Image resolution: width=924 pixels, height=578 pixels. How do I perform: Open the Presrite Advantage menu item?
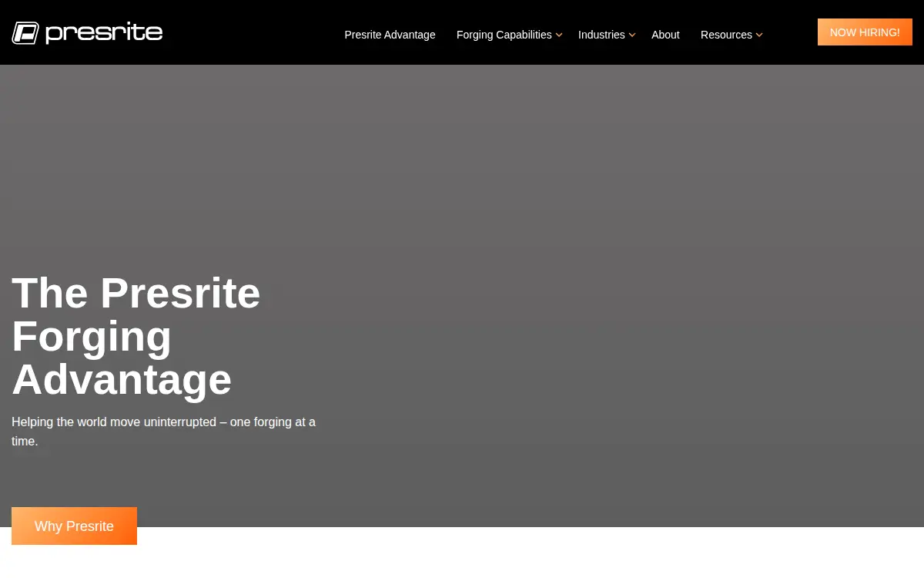390,35
